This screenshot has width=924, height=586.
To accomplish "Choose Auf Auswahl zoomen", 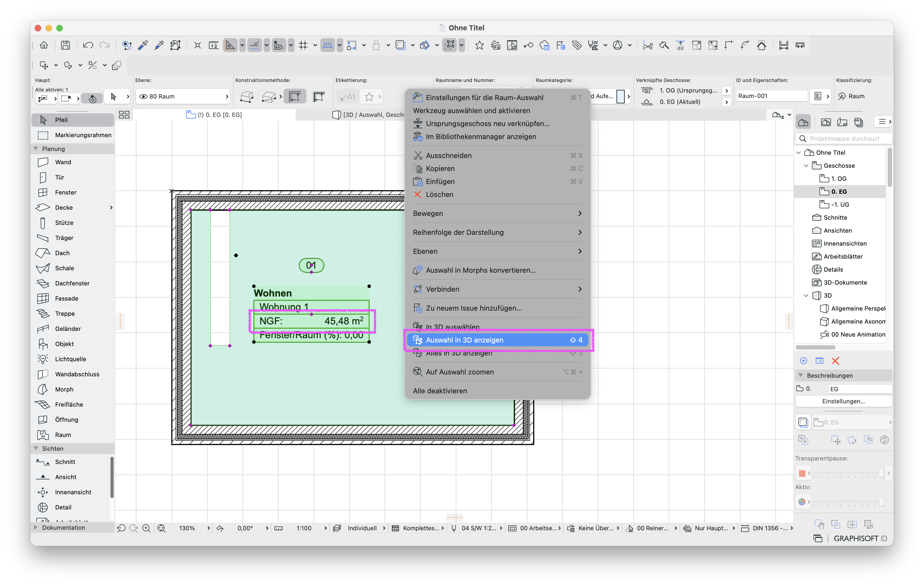I will [x=498, y=372].
